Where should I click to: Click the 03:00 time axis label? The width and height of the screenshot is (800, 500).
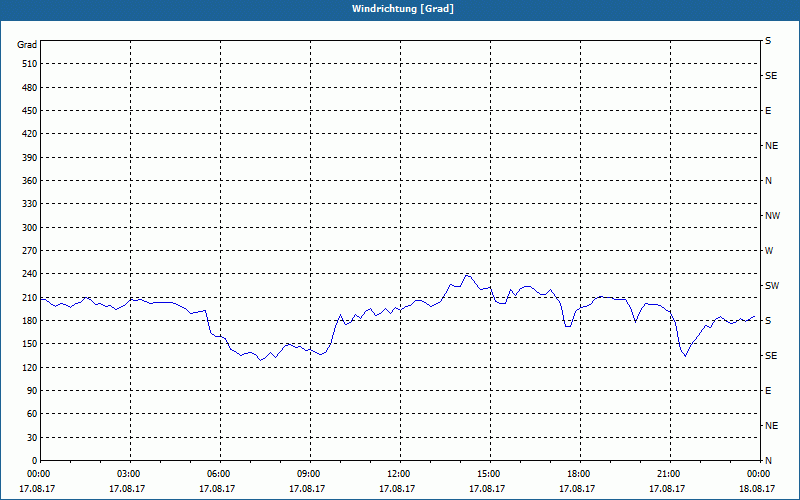click(131, 473)
